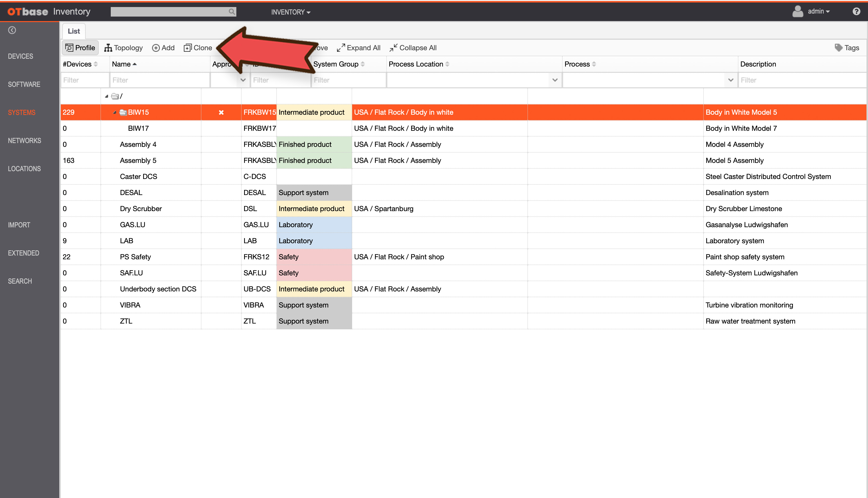Open the Tags panel
This screenshot has height=498, width=868.
pos(847,48)
